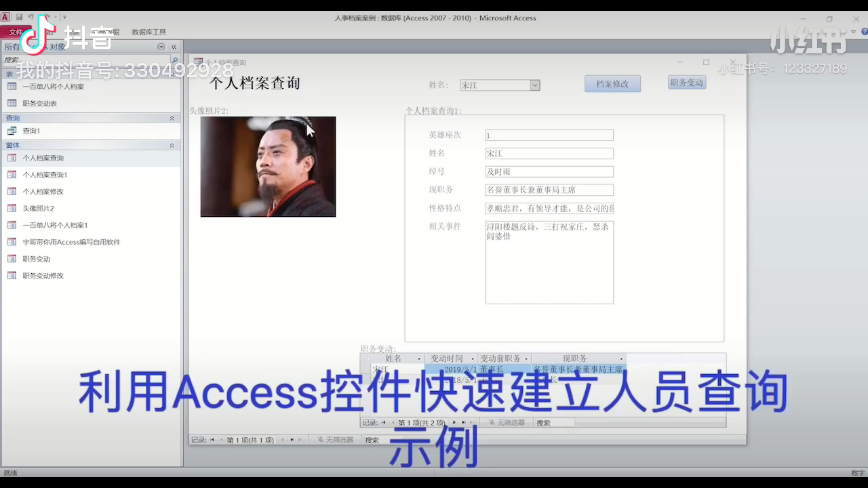Go to last record in 职务变动 subform
The image size is (868, 488).
click(464, 422)
